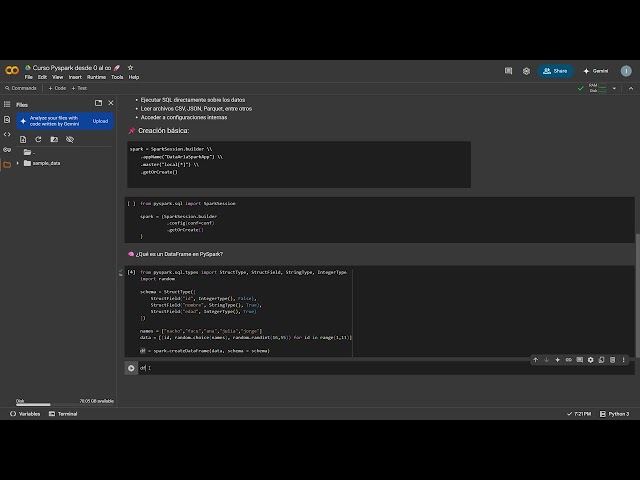The width and height of the screenshot is (640, 480).
Task: Open the Code snippets sidebar icon
Action: [7, 134]
